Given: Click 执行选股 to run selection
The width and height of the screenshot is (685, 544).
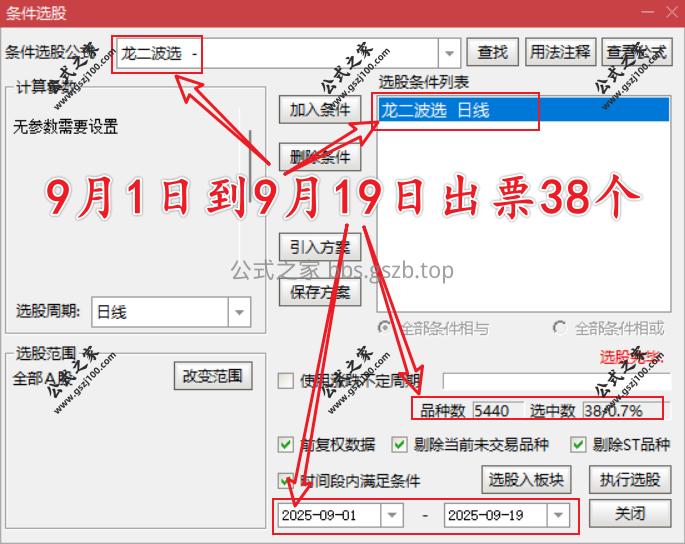Looking at the screenshot, I should click(630, 479).
